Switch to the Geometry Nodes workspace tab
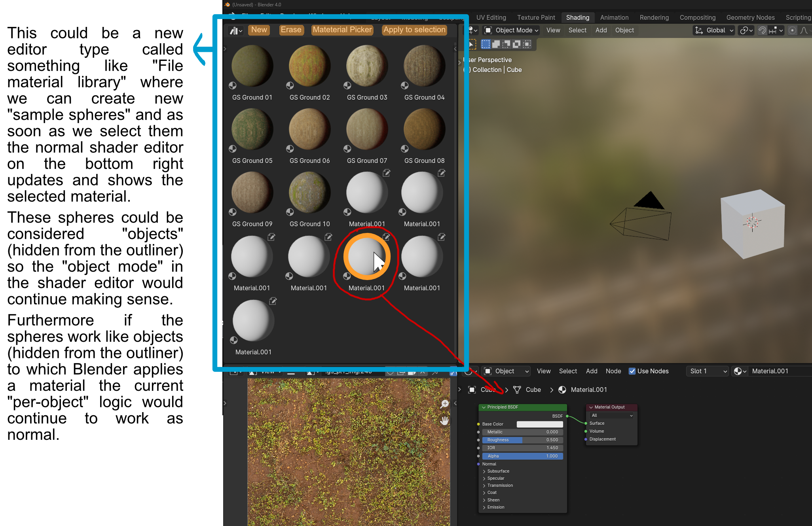This screenshot has width=812, height=526. [750, 17]
